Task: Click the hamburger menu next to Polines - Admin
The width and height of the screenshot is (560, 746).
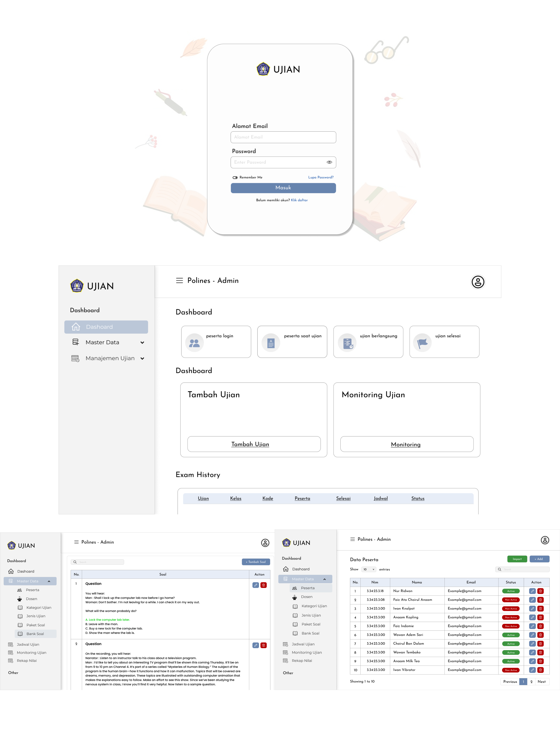Action: pyautogui.click(x=180, y=281)
